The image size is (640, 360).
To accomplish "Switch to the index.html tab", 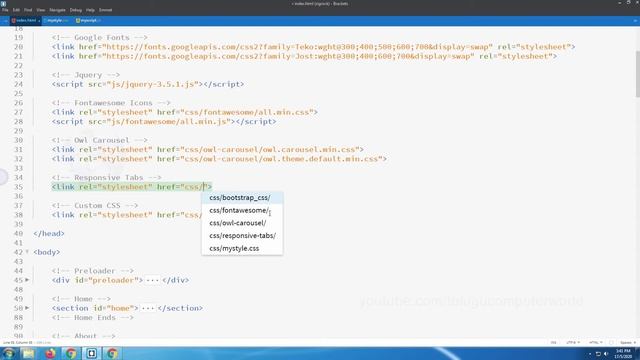I will [25, 20].
